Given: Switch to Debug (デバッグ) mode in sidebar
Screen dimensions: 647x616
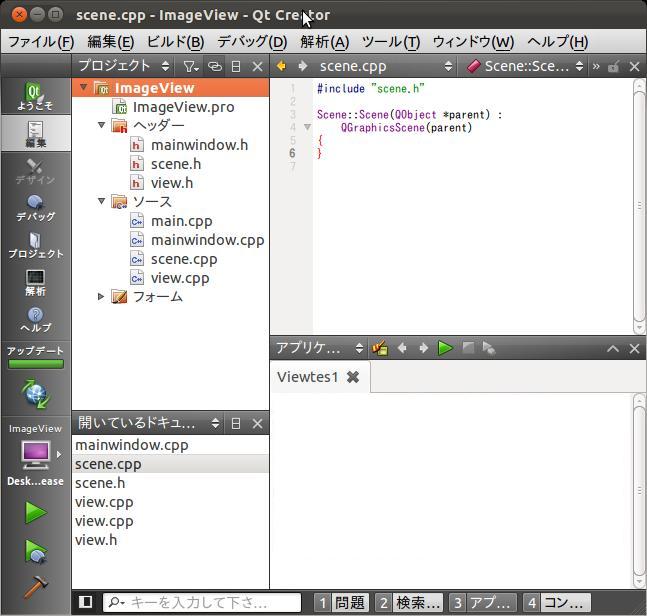Looking at the screenshot, I should click(x=35, y=208).
